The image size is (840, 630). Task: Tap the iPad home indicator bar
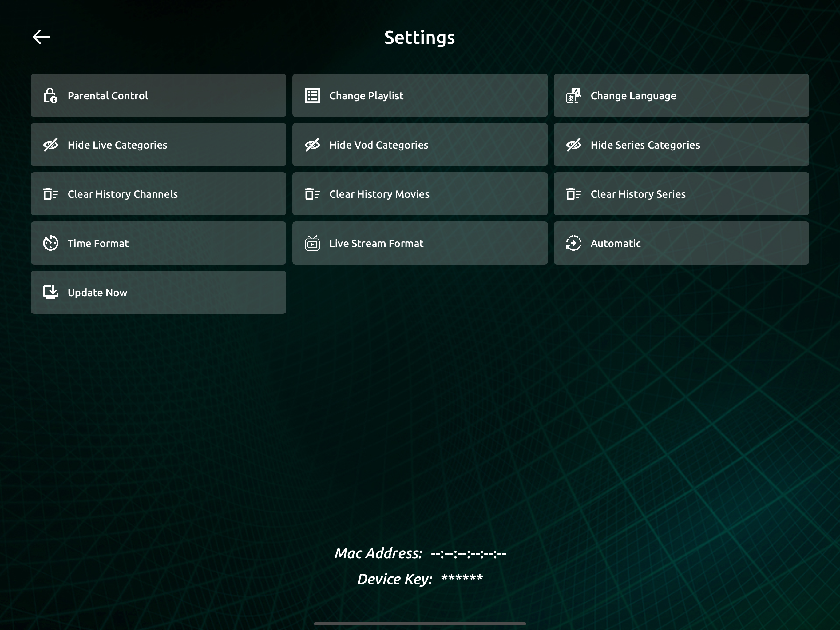click(420, 624)
